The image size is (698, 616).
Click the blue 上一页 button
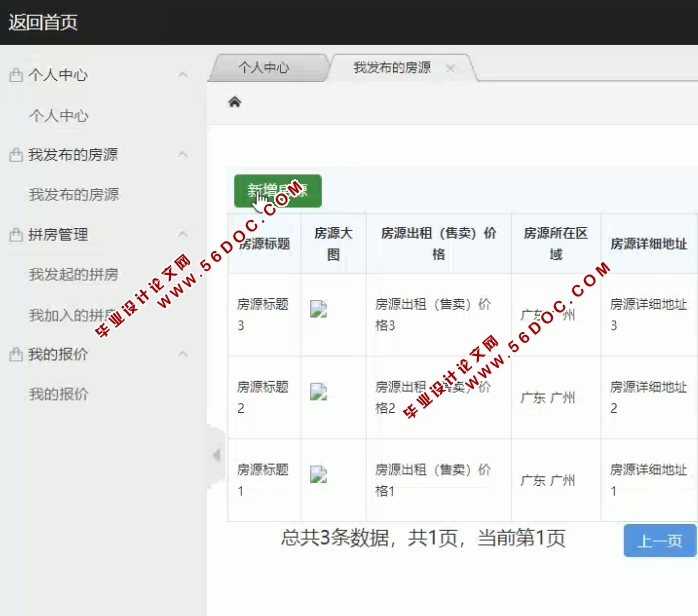[660, 541]
